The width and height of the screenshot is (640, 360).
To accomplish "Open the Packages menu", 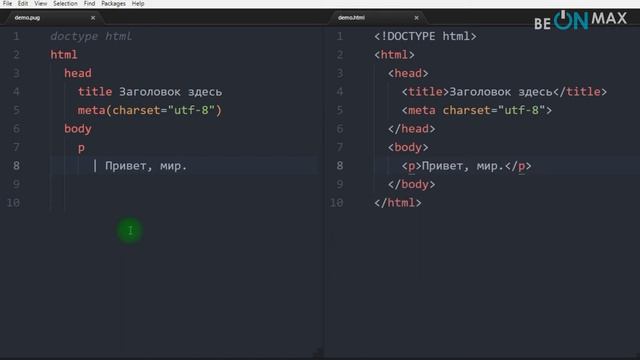I will pyautogui.click(x=113, y=4).
